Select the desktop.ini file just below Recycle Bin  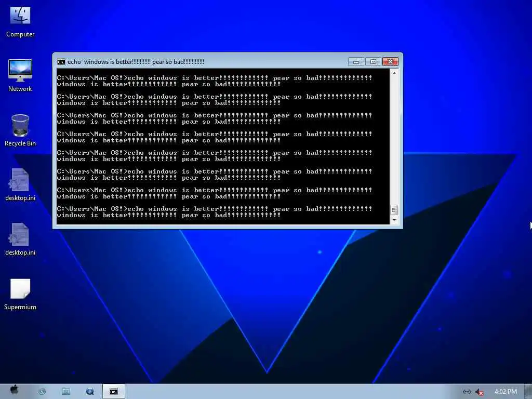coord(20,185)
